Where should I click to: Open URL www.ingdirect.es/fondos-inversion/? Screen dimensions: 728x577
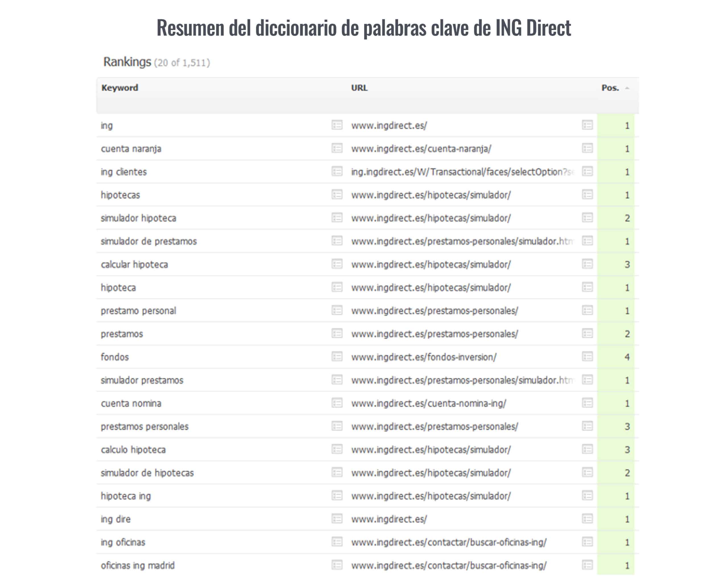click(424, 357)
